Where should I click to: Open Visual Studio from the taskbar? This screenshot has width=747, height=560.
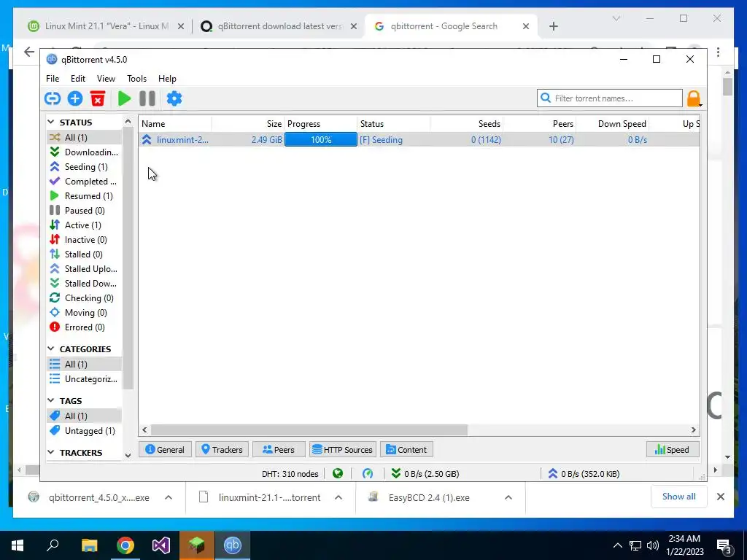(161, 545)
